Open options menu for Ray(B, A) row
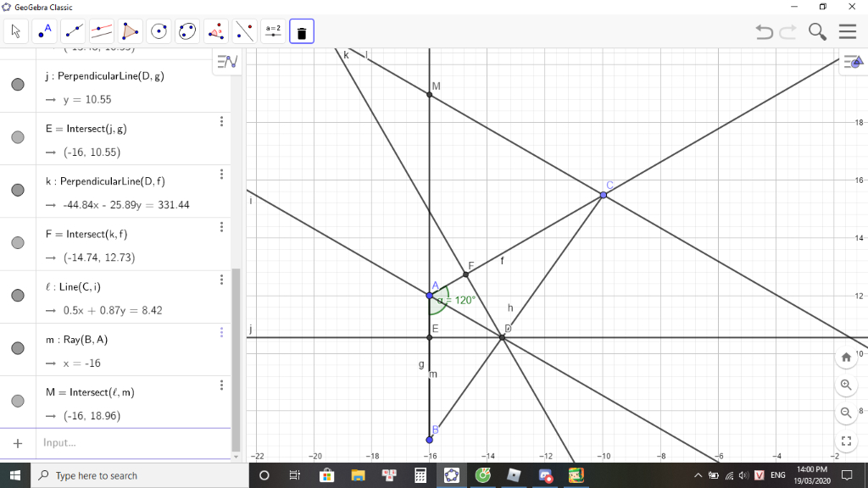The width and height of the screenshot is (868, 488). pos(221,332)
